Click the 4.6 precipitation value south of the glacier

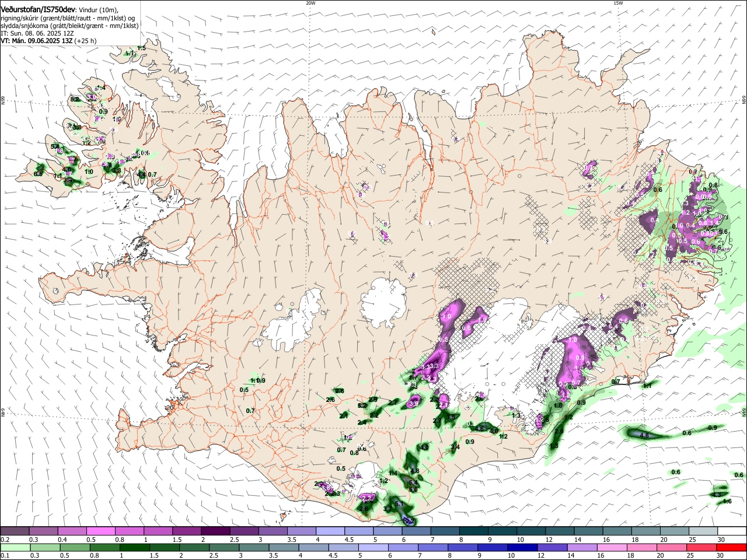pyautogui.click(x=480, y=429)
